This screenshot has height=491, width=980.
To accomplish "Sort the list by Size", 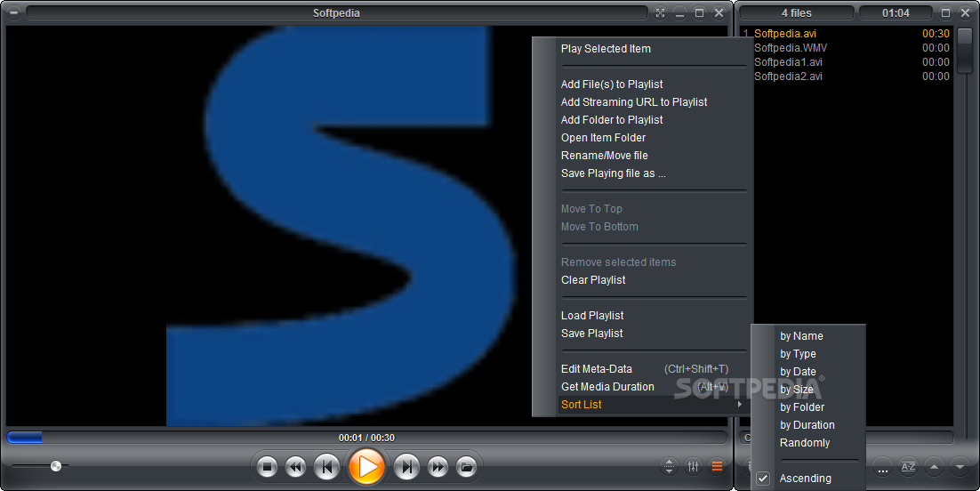I will pos(796,390).
